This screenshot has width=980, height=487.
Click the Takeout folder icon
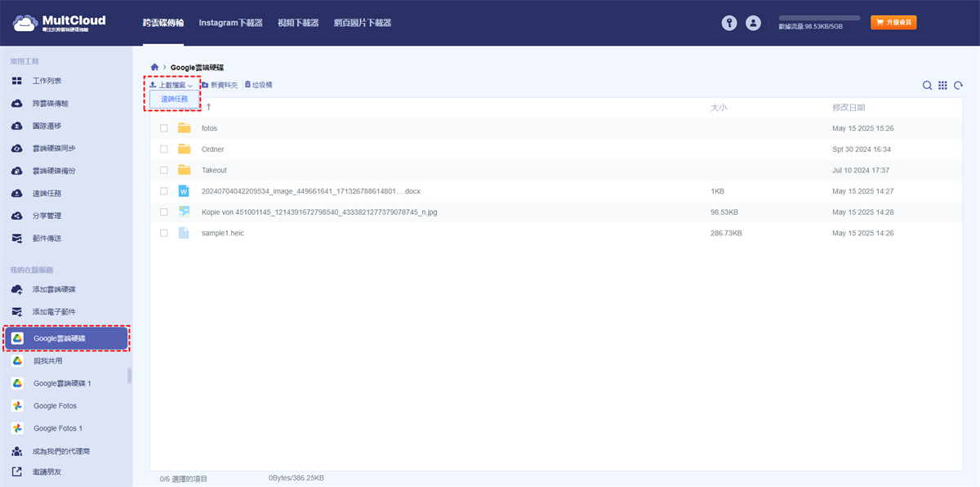click(x=184, y=170)
